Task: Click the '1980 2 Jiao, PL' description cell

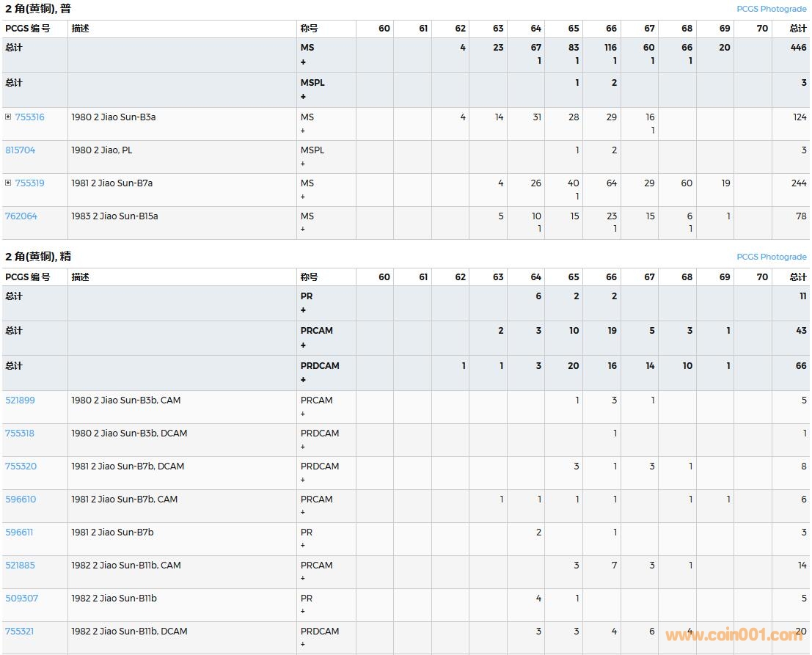Action: (x=102, y=150)
